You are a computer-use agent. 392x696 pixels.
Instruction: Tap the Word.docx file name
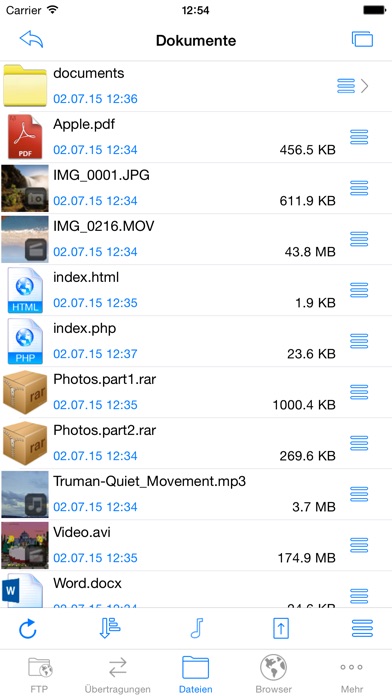[x=87, y=583]
